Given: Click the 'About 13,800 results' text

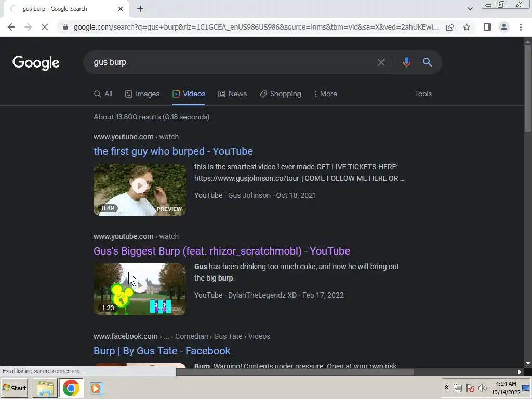Looking at the screenshot, I should coord(151,117).
